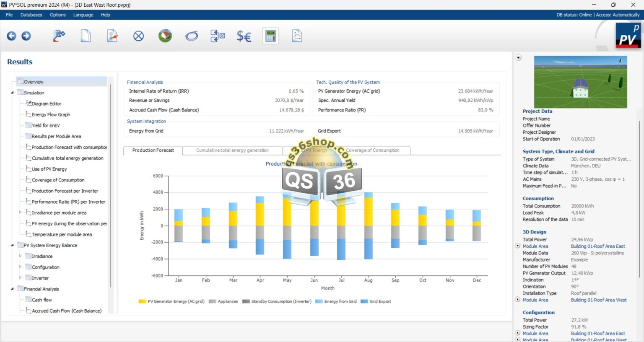644x342 pixels.
Task: Open Temperature per module area entry
Action: click(x=62, y=234)
